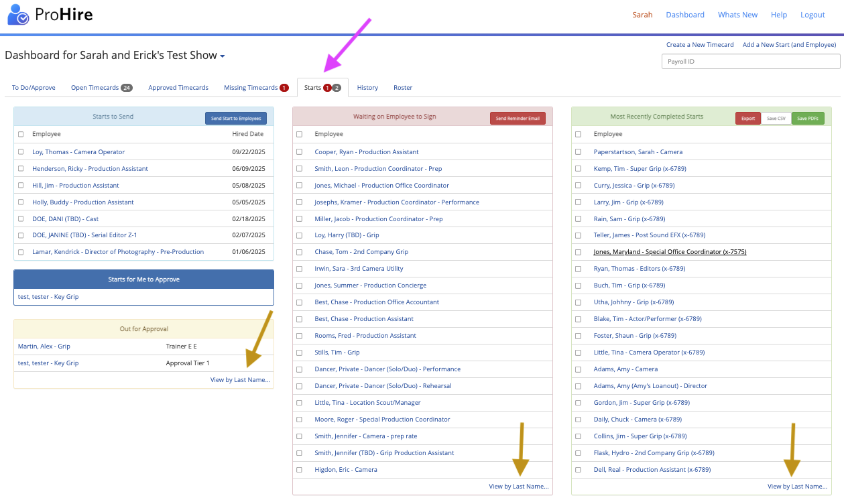The height and width of the screenshot is (504, 844).
Task: Open Irwin, Sara - 3rd Camera Utility
Action: pos(359,269)
